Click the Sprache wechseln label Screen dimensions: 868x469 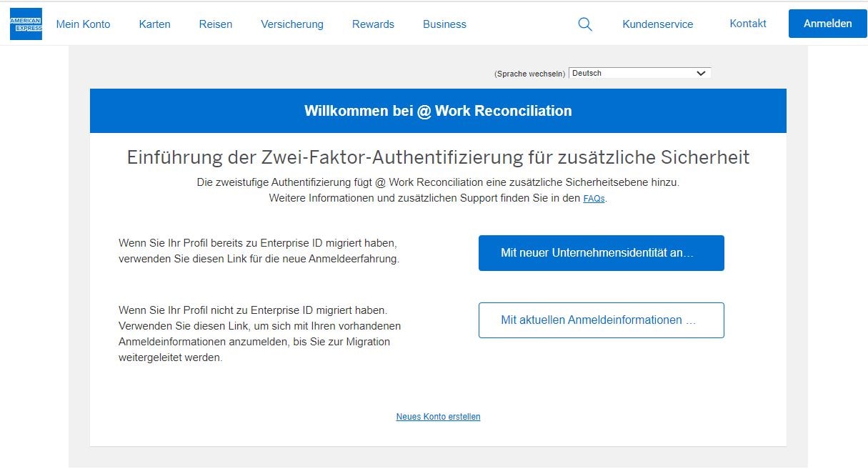tap(529, 74)
